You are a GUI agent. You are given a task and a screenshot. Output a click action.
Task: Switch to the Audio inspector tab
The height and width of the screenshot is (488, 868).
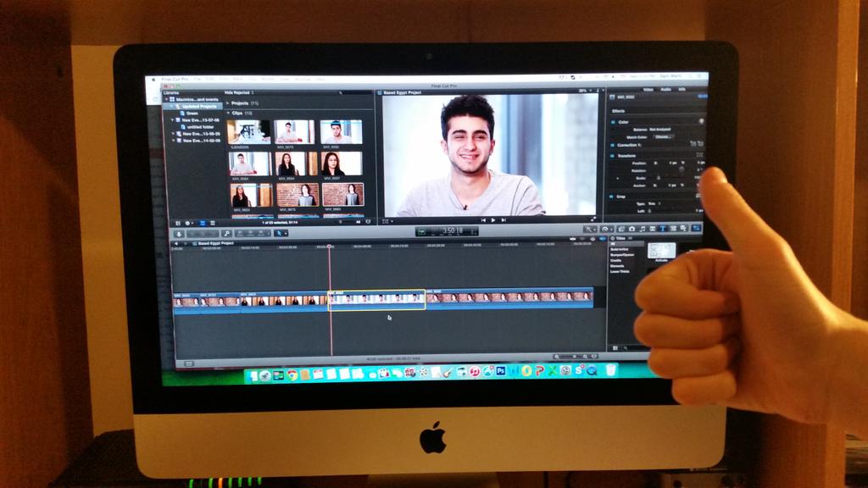click(666, 89)
